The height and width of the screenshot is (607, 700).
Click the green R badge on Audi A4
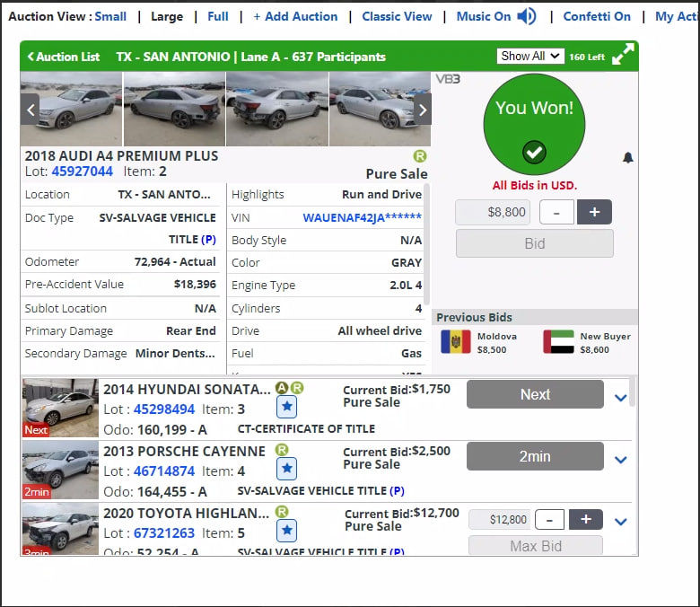[420, 156]
